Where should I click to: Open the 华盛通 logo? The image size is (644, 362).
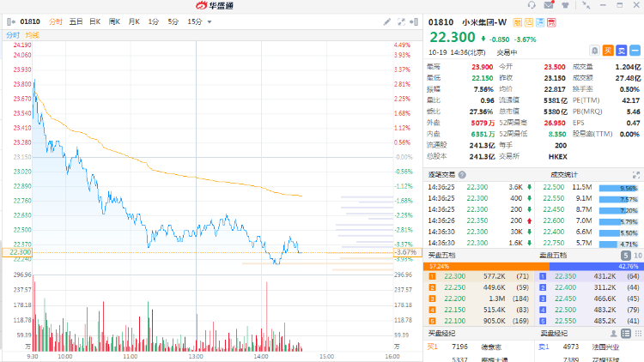(215, 5)
